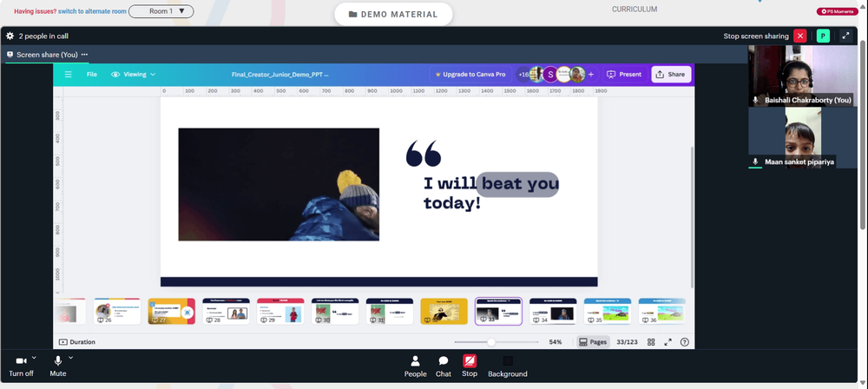Select page 30 thumbnail
868x389 pixels.
(x=335, y=311)
